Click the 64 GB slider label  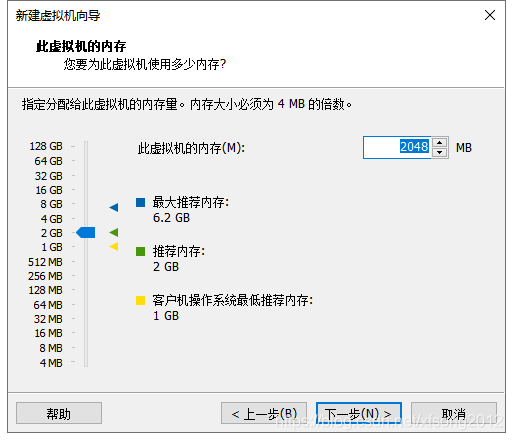pyautogui.click(x=48, y=161)
